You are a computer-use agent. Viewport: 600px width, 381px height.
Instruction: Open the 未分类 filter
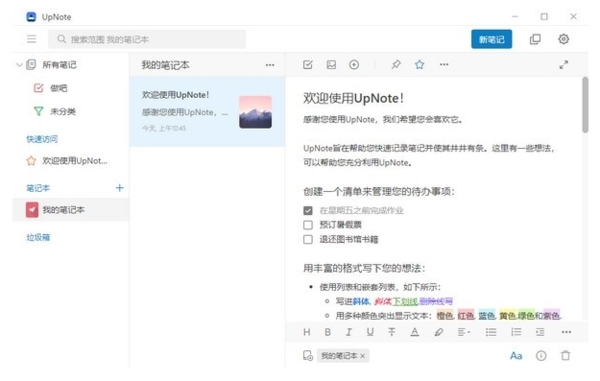click(x=63, y=111)
